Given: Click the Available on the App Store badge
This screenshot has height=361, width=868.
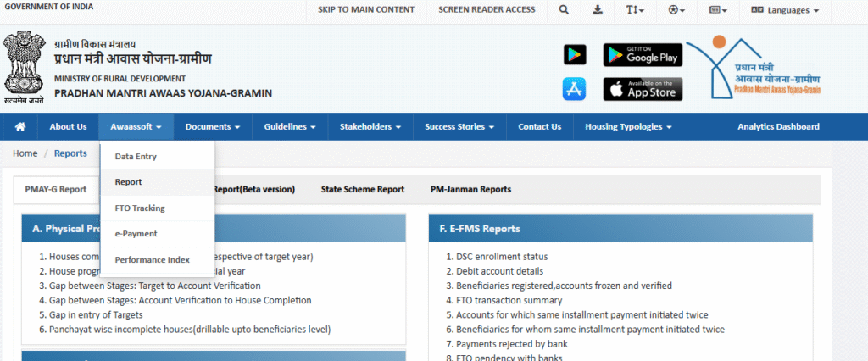Looking at the screenshot, I should (x=643, y=89).
